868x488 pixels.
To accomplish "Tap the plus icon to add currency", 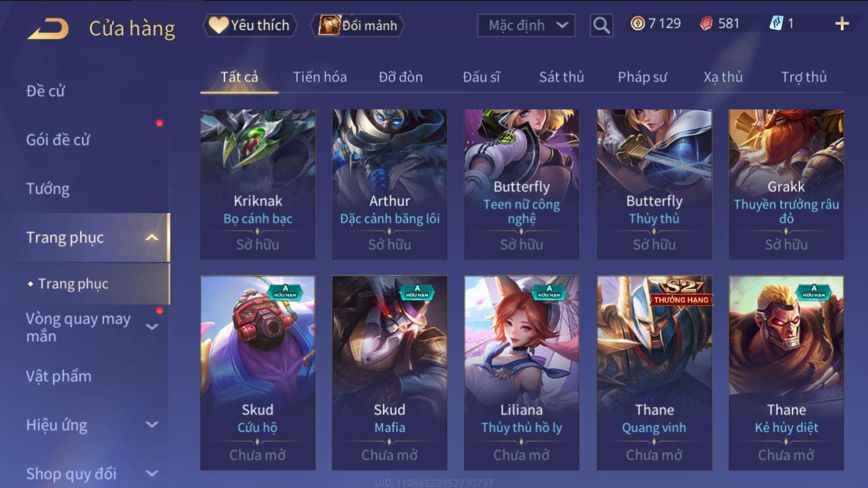I will coord(842,23).
